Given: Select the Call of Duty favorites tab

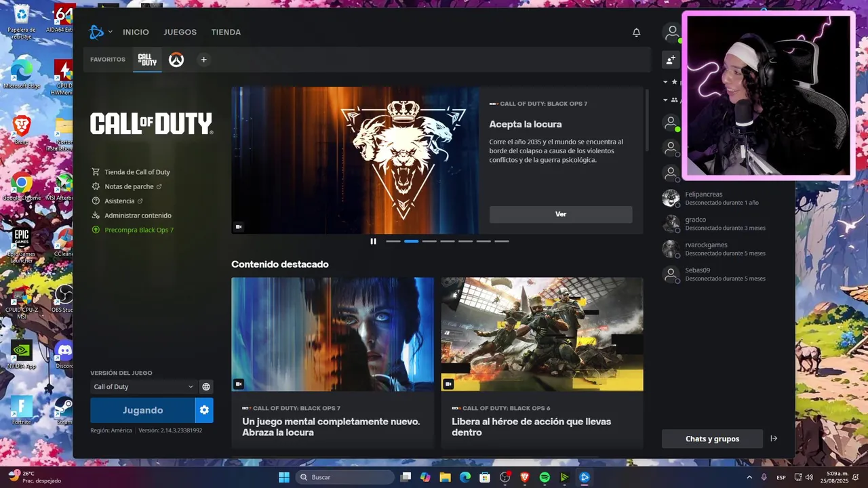Looking at the screenshot, I should [x=147, y=60].
